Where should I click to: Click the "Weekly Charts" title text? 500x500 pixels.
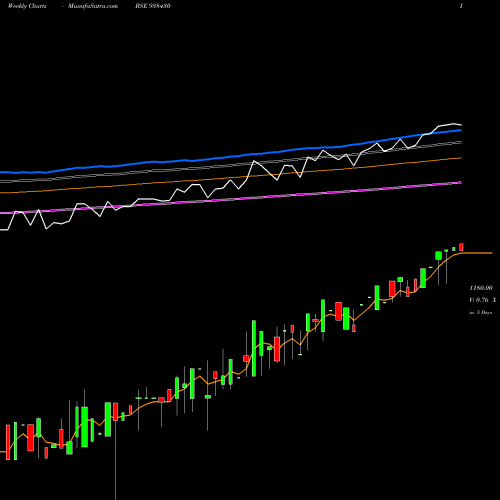pos(27,6)
